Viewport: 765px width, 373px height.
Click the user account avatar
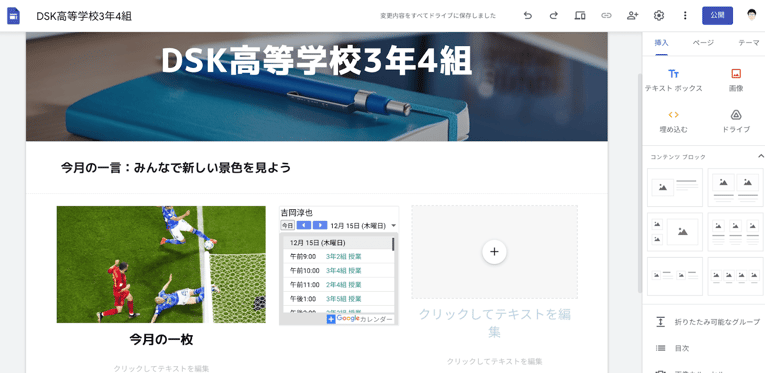(752, 16)
